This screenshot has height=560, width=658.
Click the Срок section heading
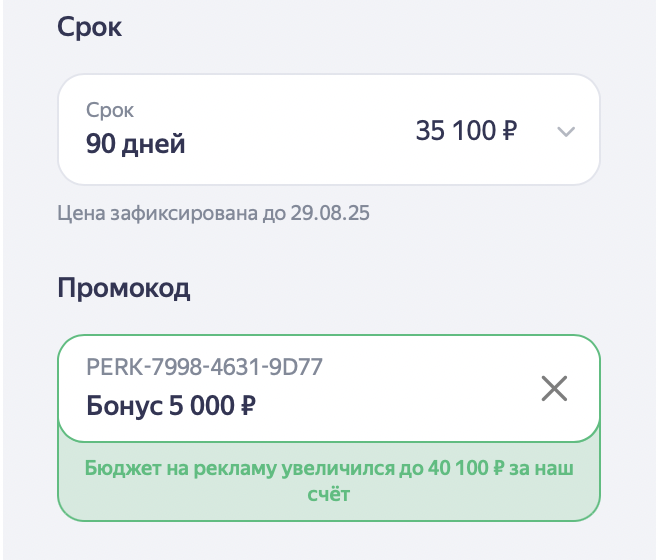89,27
